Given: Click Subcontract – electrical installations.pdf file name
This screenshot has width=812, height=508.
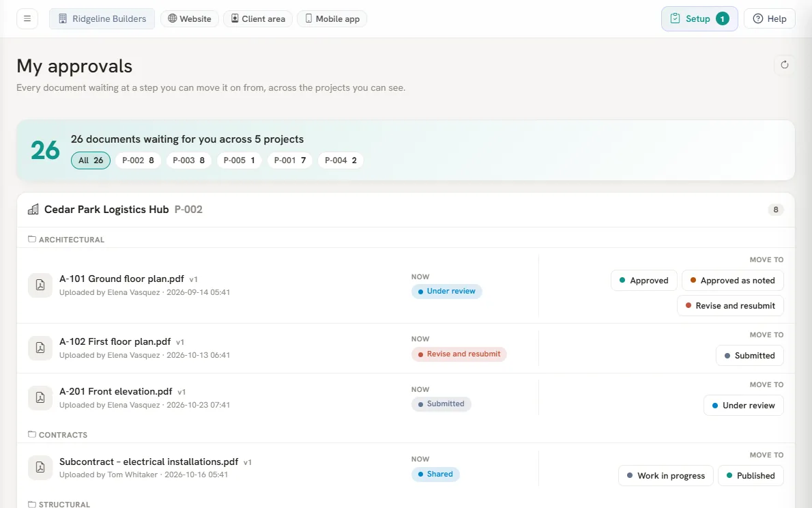Looking at the screenshot, I should [149, 462].
